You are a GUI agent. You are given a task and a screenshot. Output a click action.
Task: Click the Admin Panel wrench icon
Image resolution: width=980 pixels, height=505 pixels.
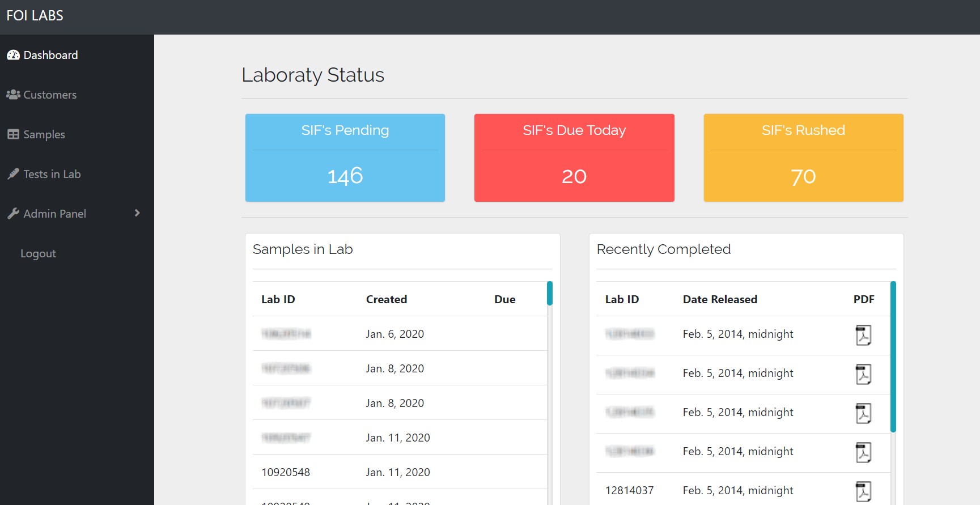tap(13, 214)
